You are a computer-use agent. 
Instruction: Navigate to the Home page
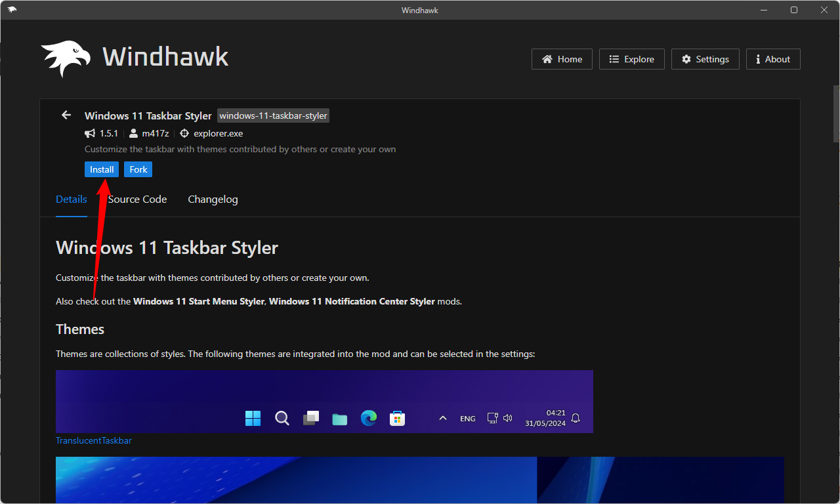click(562, 58)
